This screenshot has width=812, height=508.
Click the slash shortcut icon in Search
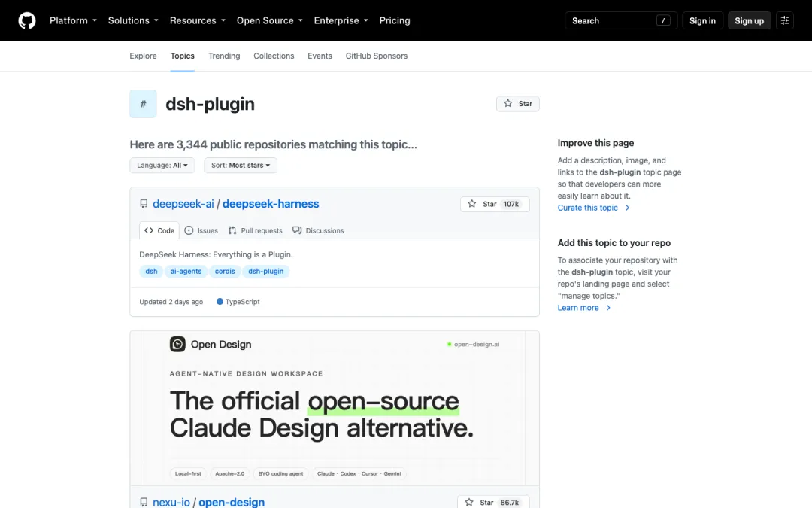663,21
